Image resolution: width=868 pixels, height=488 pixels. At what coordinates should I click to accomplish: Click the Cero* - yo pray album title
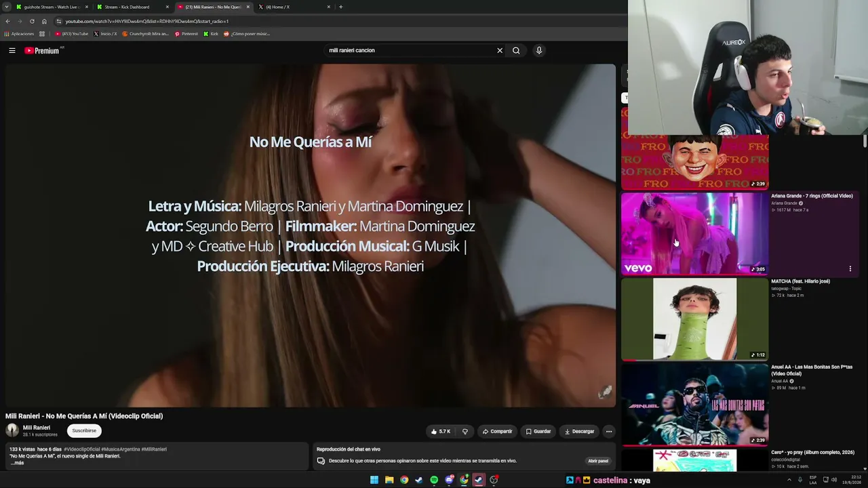click(812, 452)
